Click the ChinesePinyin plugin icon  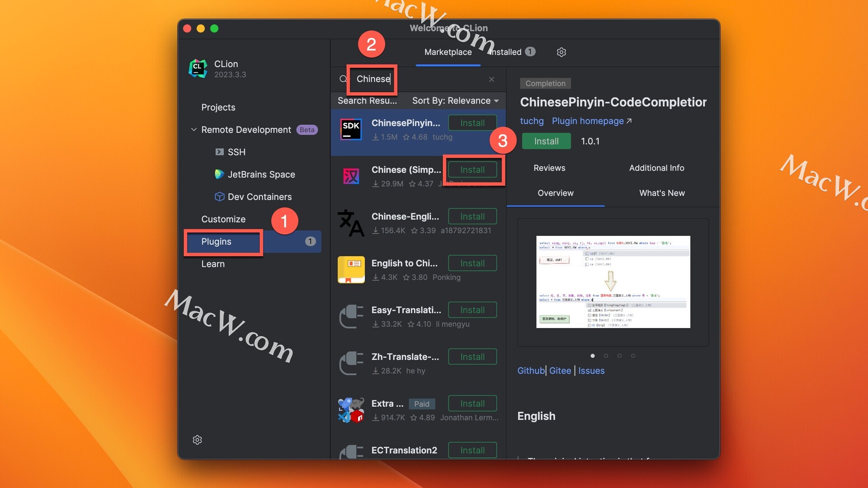[350, 128]
